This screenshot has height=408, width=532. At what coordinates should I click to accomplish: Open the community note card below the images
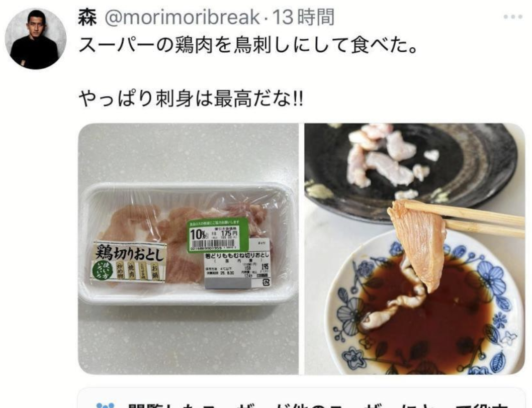coord(301,397)
